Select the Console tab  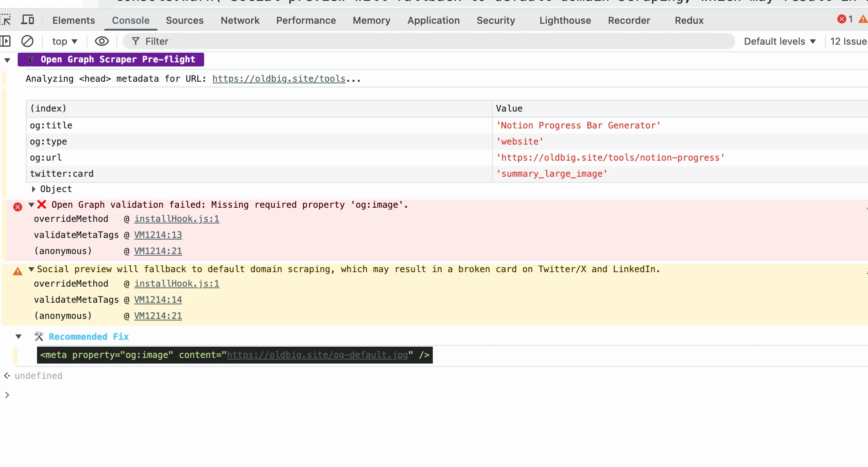(130, 20)
